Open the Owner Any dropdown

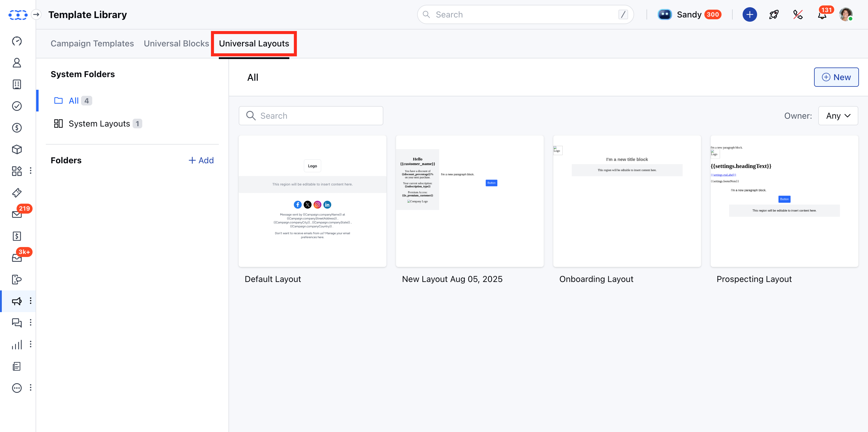tap(838, 116)
